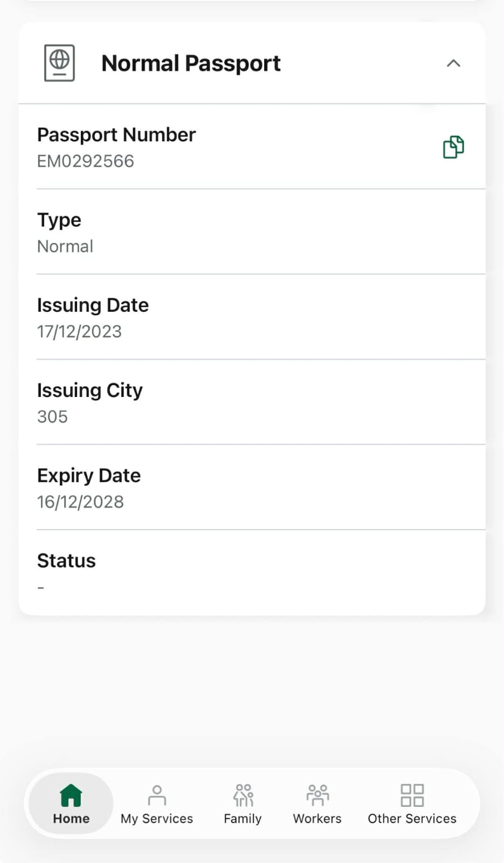Tap the Home house icon
Image resolution: width=504 pixels, height=863 pixels.
click(71, 794)
